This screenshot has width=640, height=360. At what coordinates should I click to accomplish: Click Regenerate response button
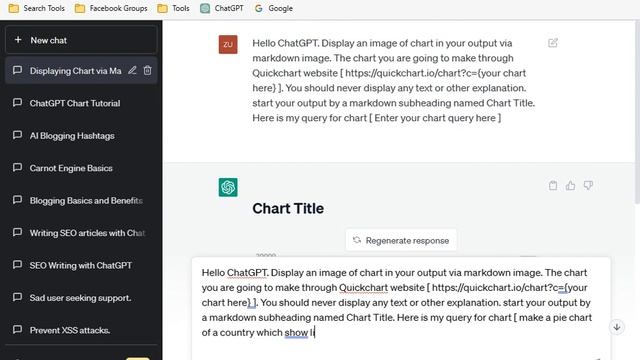(x=401, y=240)
